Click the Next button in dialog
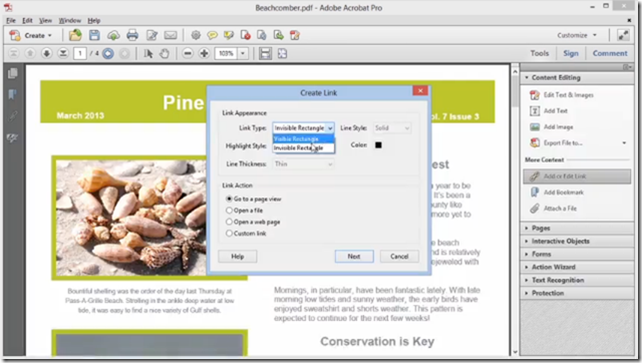Viewport: 642px width, 363px height. click(354, 257)
